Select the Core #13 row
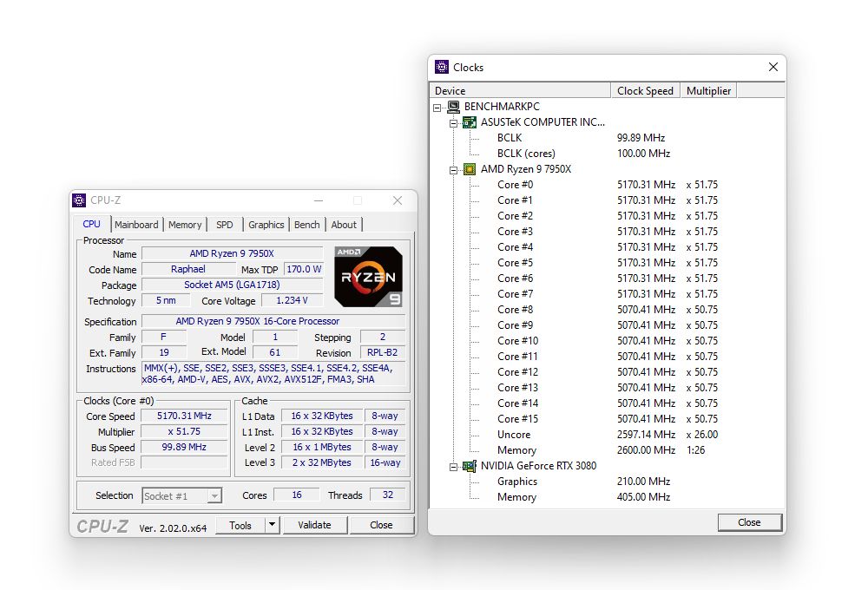 coord(608,388)
